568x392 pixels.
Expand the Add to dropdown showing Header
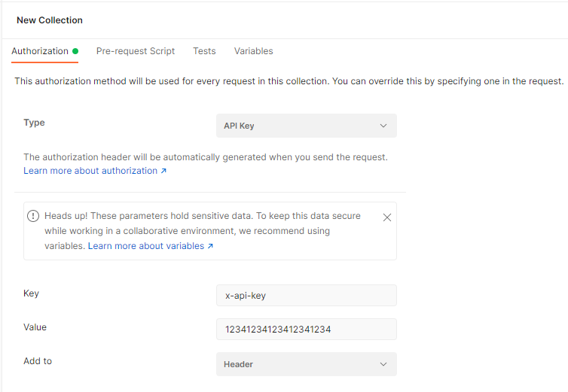coord(306,364)
